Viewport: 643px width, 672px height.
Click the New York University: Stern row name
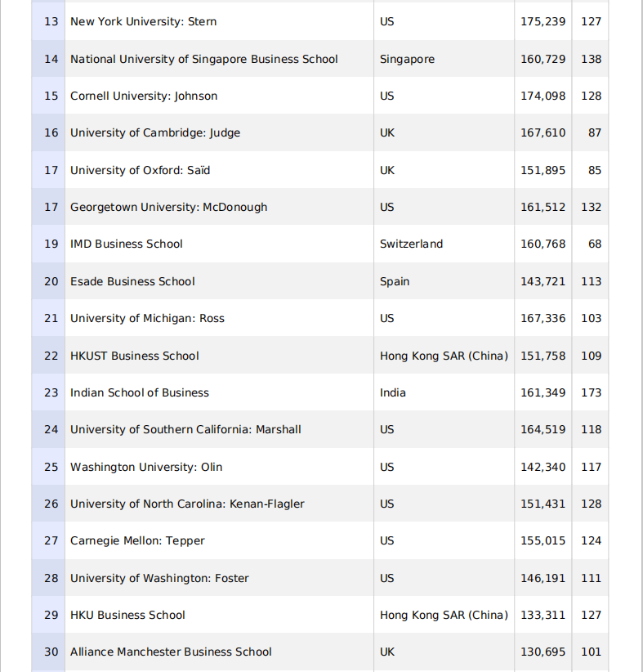(143, 22)
